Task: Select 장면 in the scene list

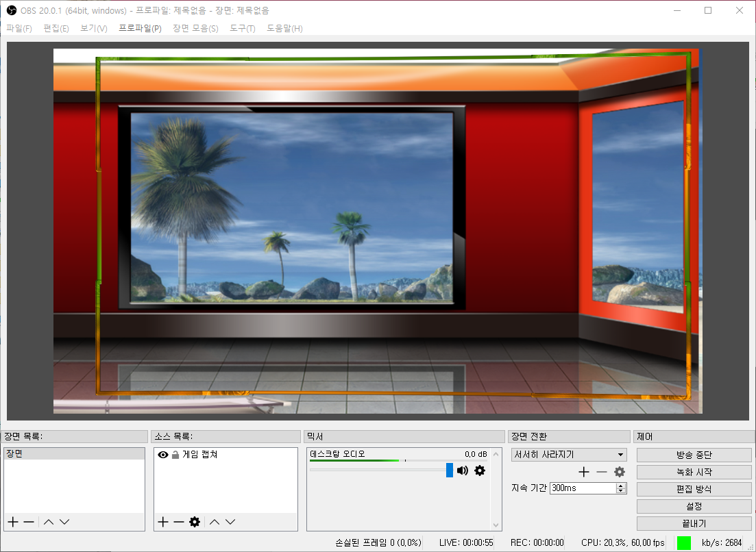Action: point(74,454)
